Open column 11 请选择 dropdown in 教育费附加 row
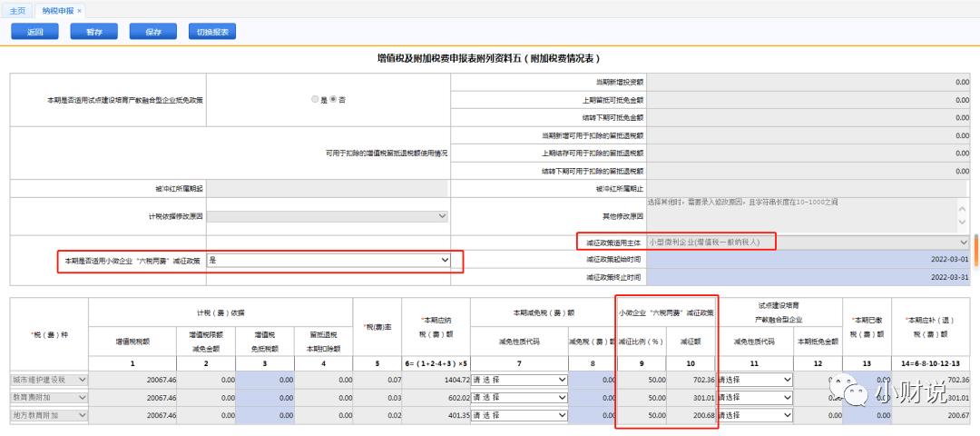The width and height of the screenshot is (980, 436). click(755, 397)
